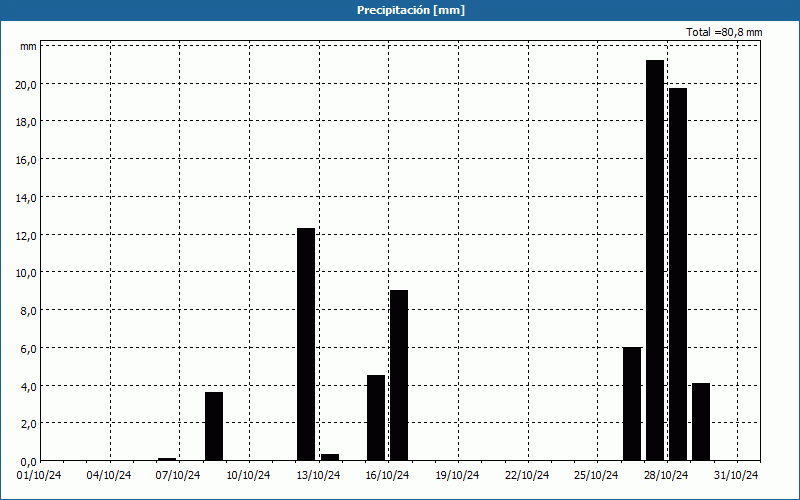Click the 16/10/24 date label

coord(387,475)
